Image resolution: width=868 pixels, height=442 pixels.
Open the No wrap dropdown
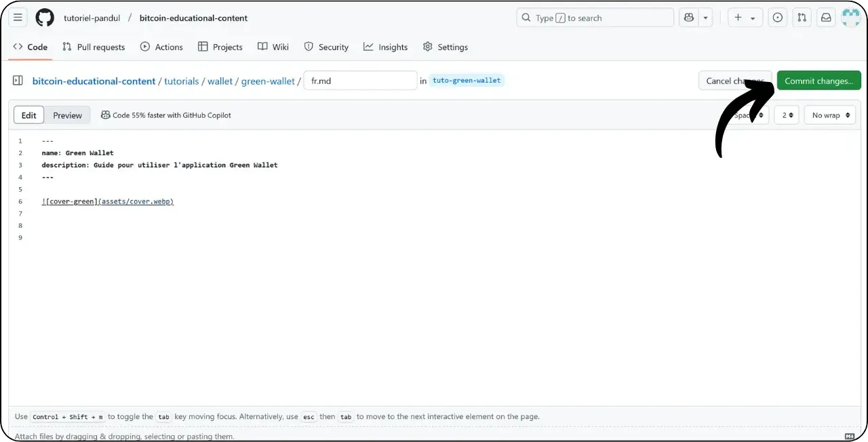(829, 115)
